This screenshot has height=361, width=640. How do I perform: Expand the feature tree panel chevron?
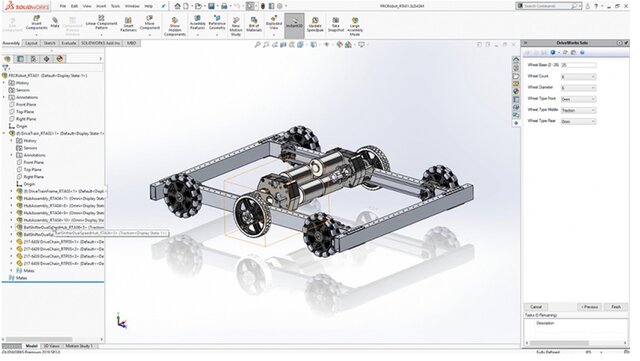[100, 59]
